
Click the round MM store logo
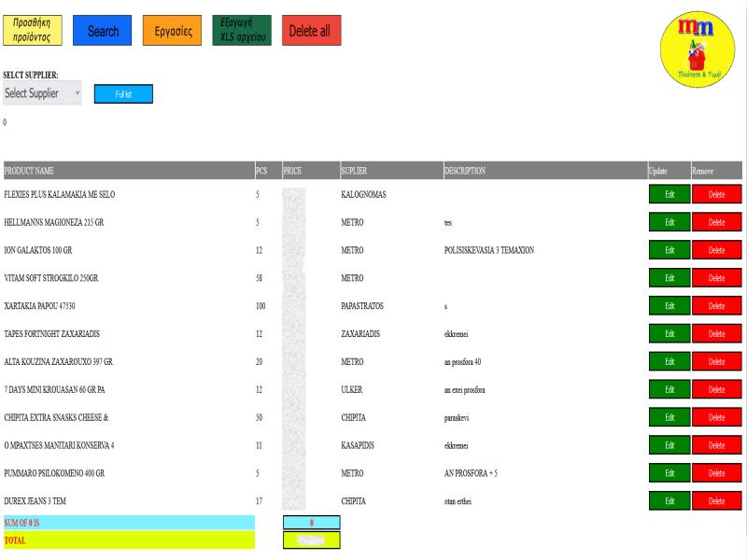(698, 49)
